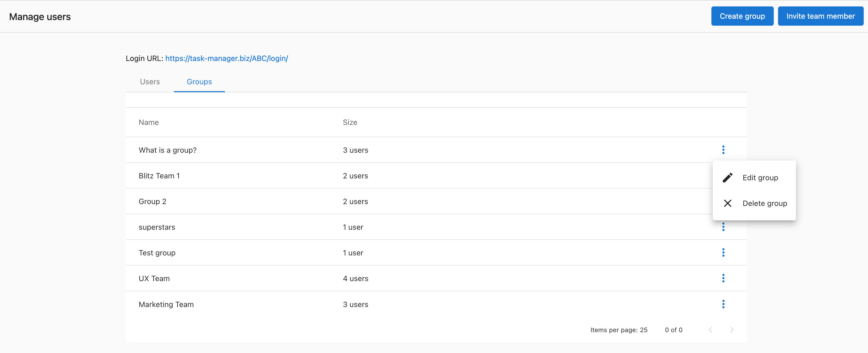This screenshot has height=353, width=868.
Task: Click the 1 user size of superstars
Action: (353, 227)
